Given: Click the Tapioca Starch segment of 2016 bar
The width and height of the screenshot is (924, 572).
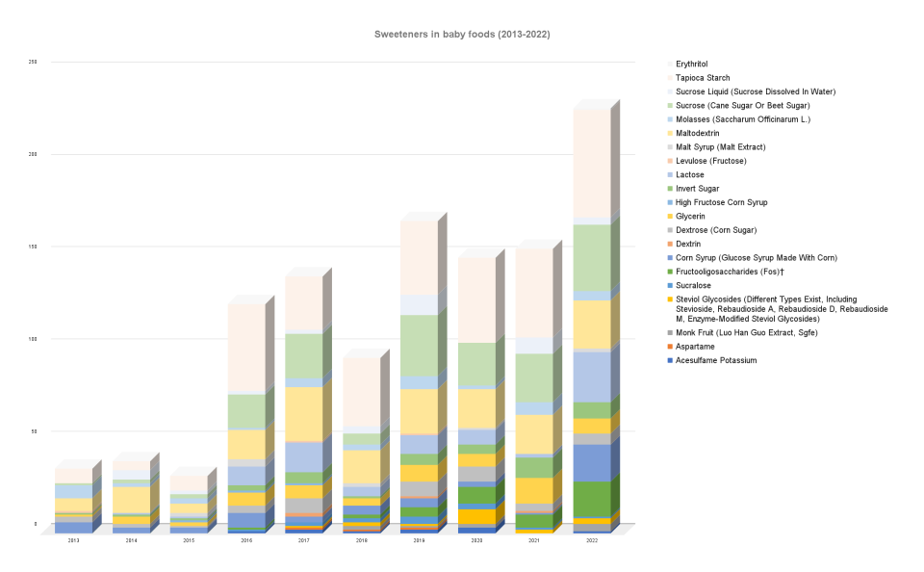Looking at the screenshot, I should pyautogui.click(x=246, y=349).
